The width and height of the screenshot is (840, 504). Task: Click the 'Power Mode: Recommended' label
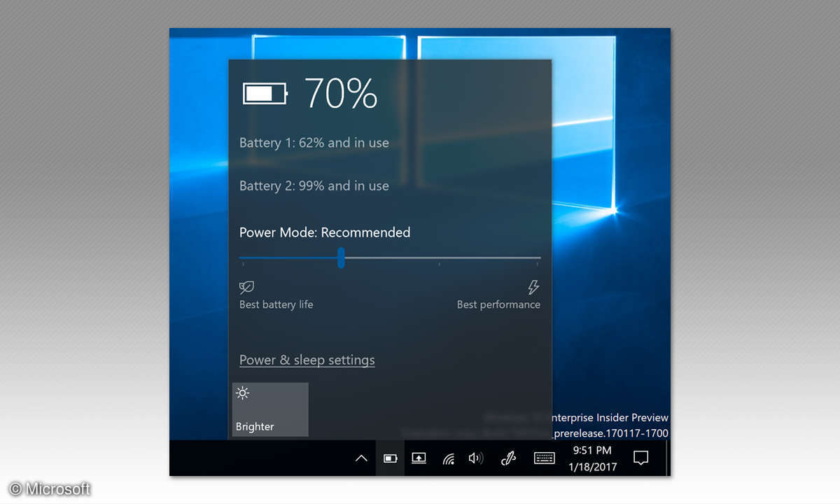point(325,232)
